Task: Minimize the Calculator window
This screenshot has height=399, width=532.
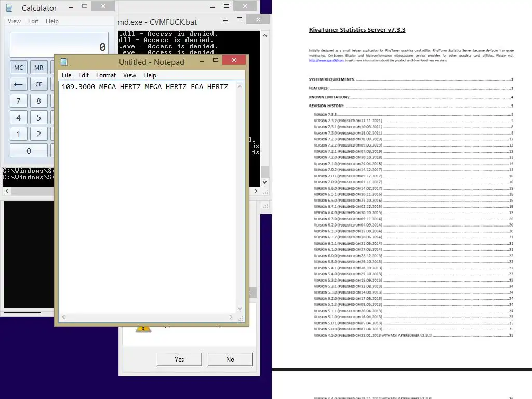Action: 71,6
